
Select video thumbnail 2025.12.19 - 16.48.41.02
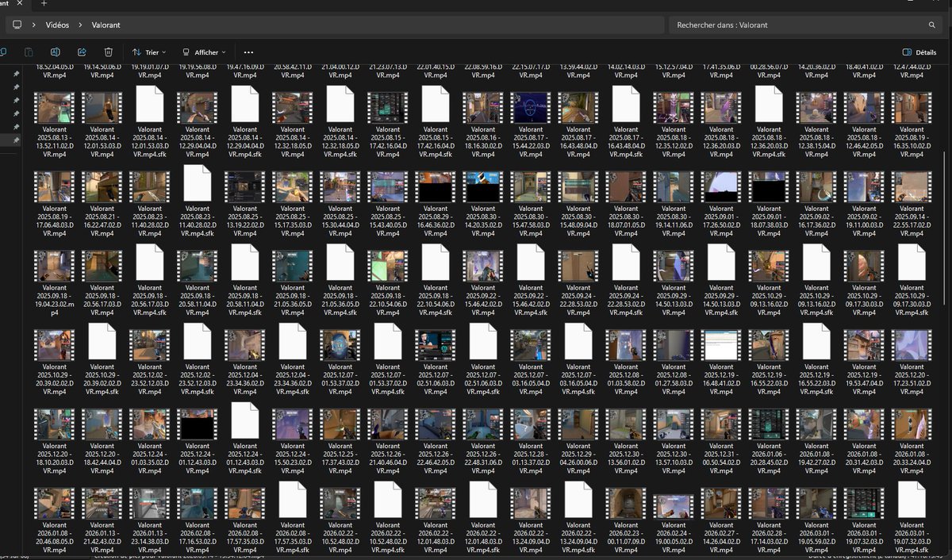(721, 345)
